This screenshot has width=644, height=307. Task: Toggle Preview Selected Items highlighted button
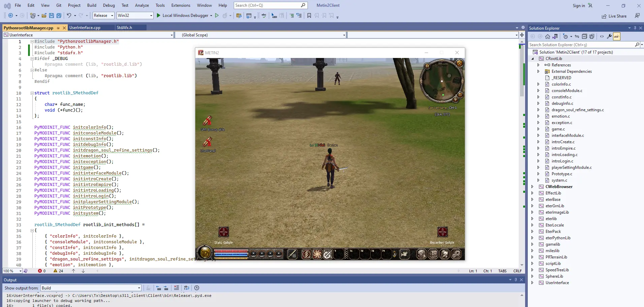pyautogui.click(x=617, y=36)
